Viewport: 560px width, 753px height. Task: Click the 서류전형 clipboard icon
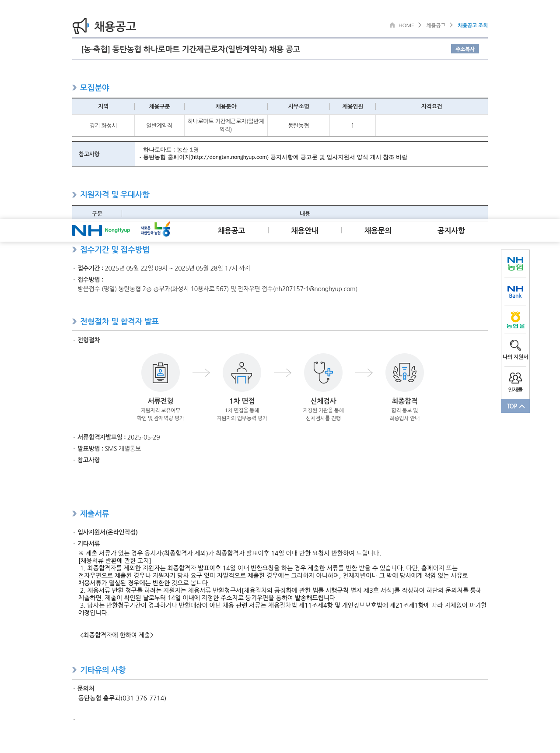click(161, 373)
